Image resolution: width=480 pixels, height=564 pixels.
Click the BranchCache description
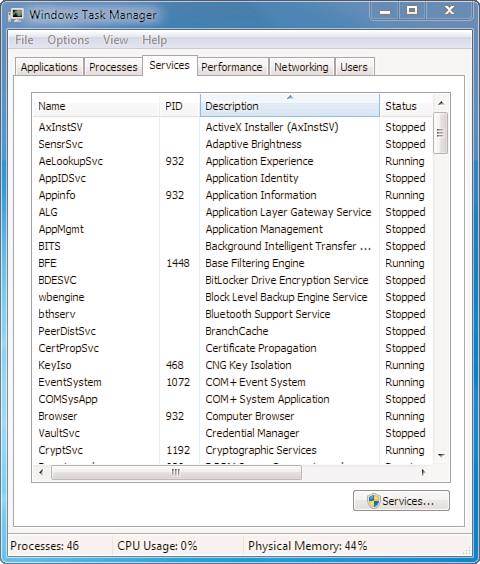tap(237, 331)
